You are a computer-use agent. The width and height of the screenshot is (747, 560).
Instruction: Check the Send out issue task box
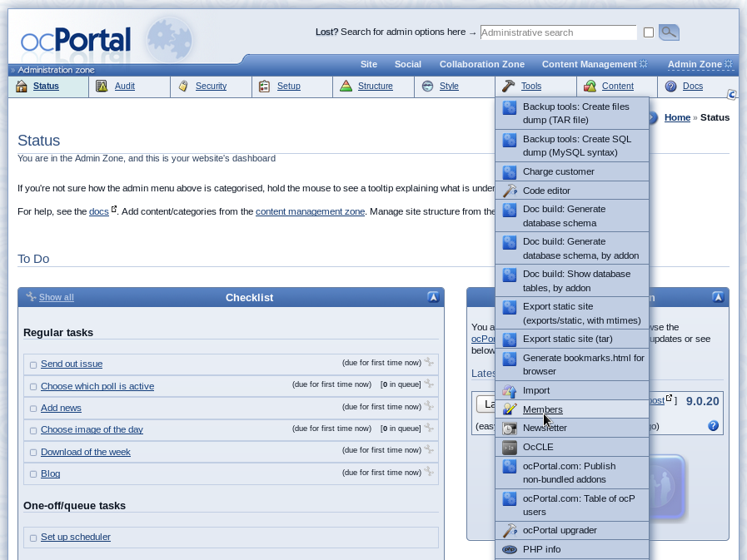(33, 364)
